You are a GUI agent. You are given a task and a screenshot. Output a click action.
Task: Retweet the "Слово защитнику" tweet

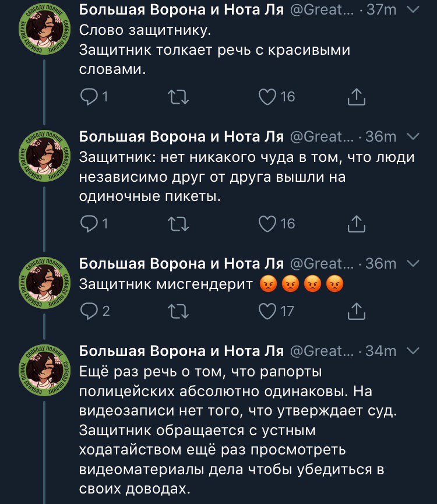(x=178, y=97)
